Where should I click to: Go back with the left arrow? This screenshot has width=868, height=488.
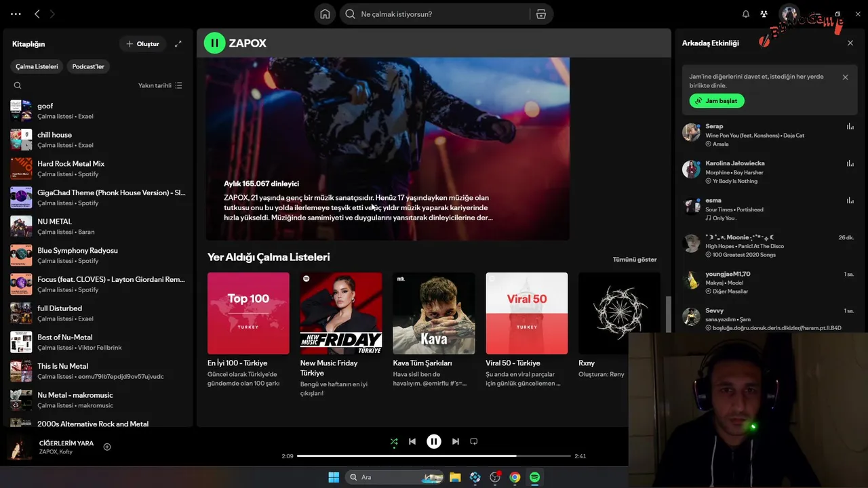pyautogui.click(x=37, y=14)
